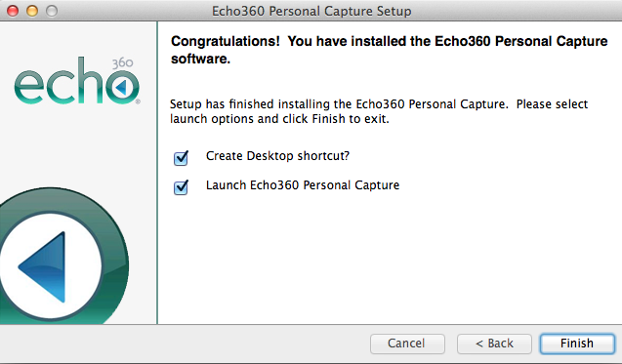This screenshot has height=364, width=622.
Task: Click the 'Echo360 Personal Capture Setup' window title
Action: pyautogui.click(x=311, y=11)
